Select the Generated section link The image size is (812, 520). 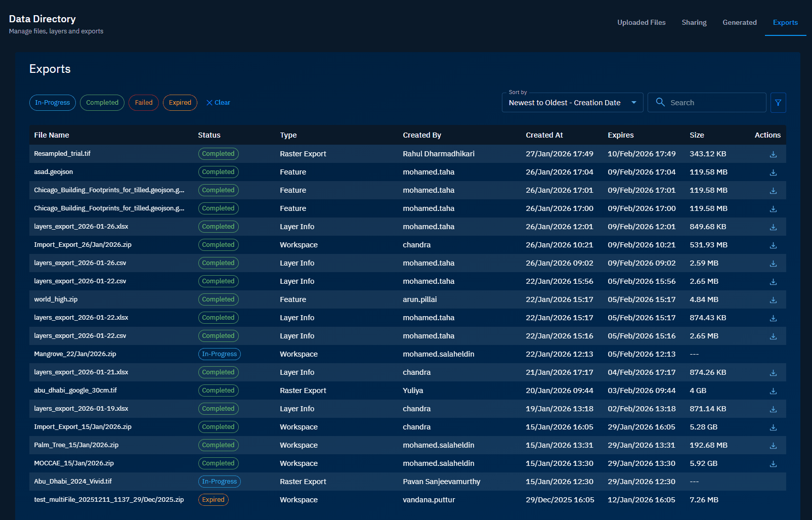(739, 22)
